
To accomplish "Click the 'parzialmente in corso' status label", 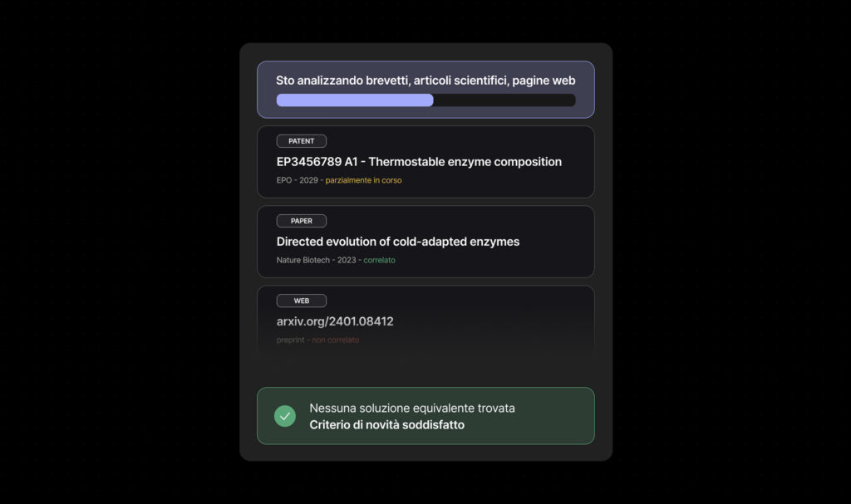I will (364, 180).
